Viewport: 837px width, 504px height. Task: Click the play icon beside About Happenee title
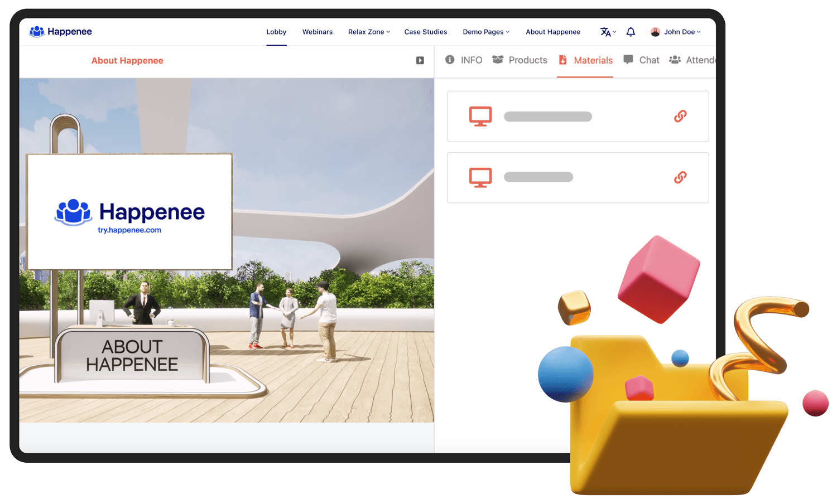pos(420,60)
